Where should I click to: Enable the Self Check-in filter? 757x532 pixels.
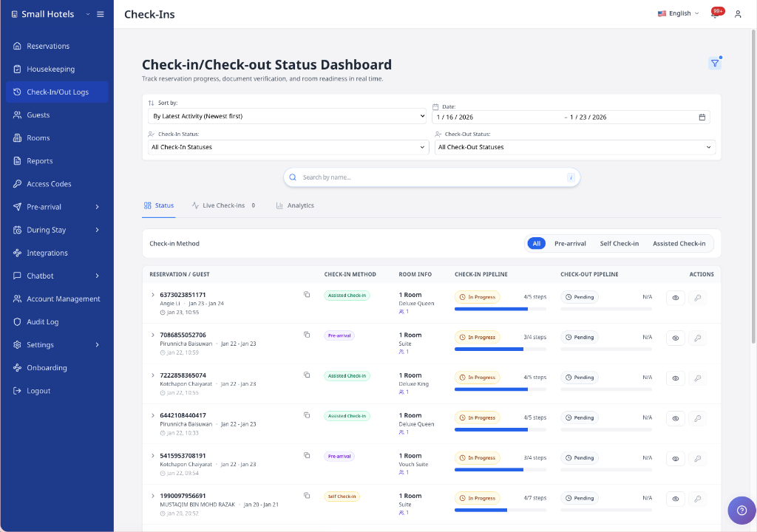[x=621, y=243]
